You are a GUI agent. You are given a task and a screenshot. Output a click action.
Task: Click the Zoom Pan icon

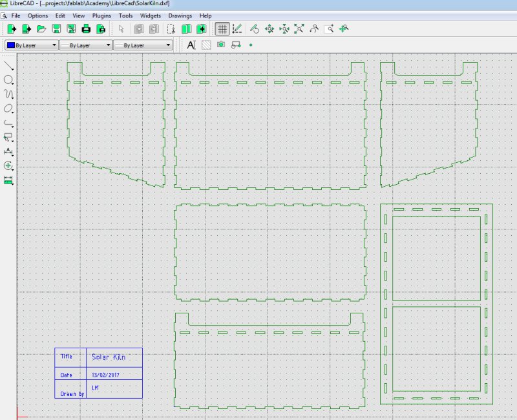[344, 29]
